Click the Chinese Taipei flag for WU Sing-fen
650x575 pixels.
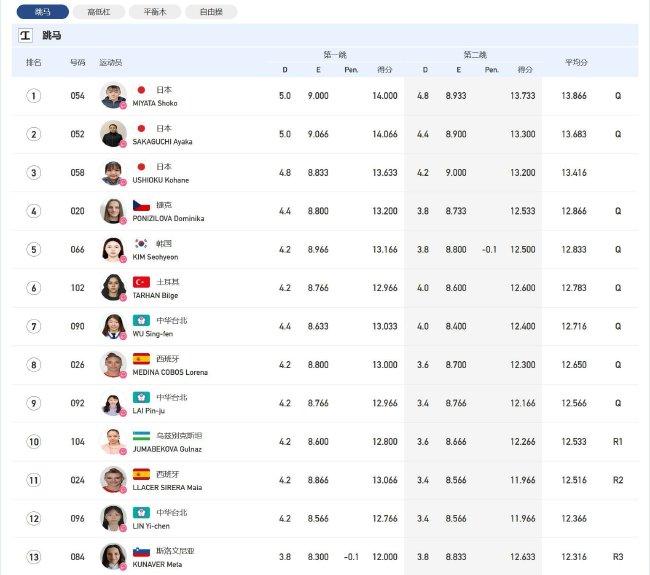(x=141, y=320)
